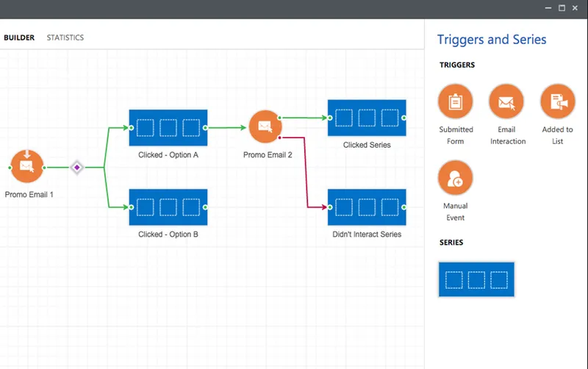588x369 pixels.
Task: Click the output dot of Clicked - Option B
Action: coord(205,207)
